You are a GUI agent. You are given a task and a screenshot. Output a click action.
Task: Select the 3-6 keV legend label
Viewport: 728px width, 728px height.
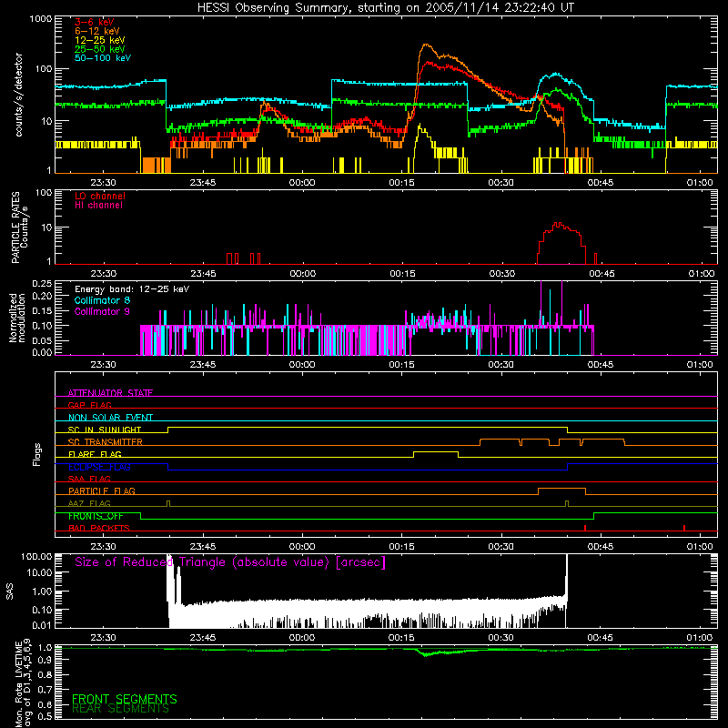(x=95, y=22)
